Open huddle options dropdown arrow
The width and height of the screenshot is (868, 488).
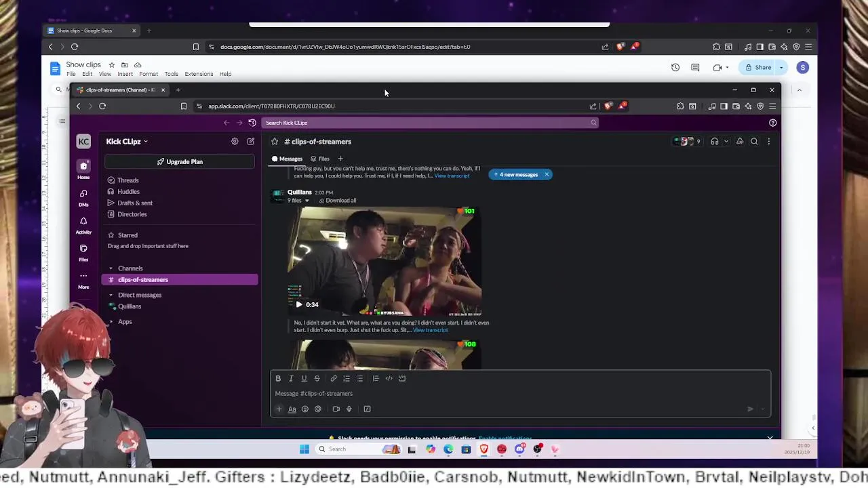(726, 142)
